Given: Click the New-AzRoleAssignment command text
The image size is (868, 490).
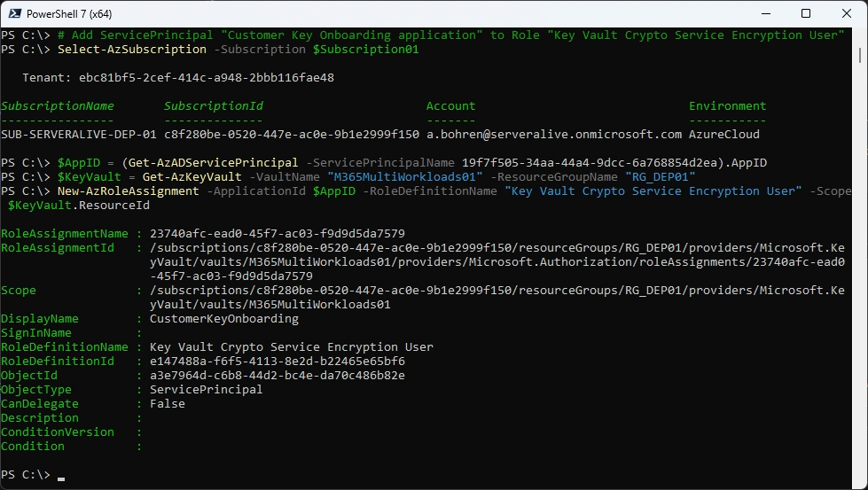Looking at the screenshot, I should 129,191.
